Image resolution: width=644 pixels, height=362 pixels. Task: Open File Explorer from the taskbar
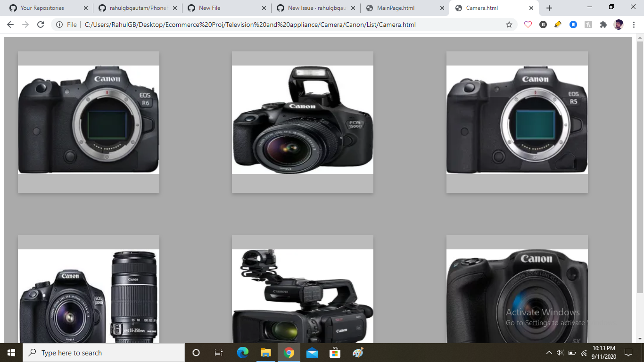pyautogui.click(x=266, y=353)
